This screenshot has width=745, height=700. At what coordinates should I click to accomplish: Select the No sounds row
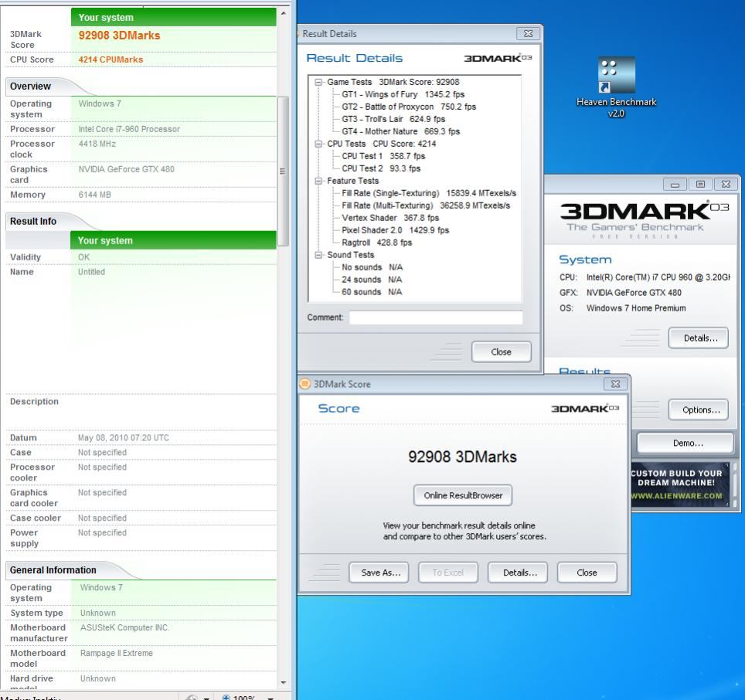pyautogui.click(x=372, y=267)
